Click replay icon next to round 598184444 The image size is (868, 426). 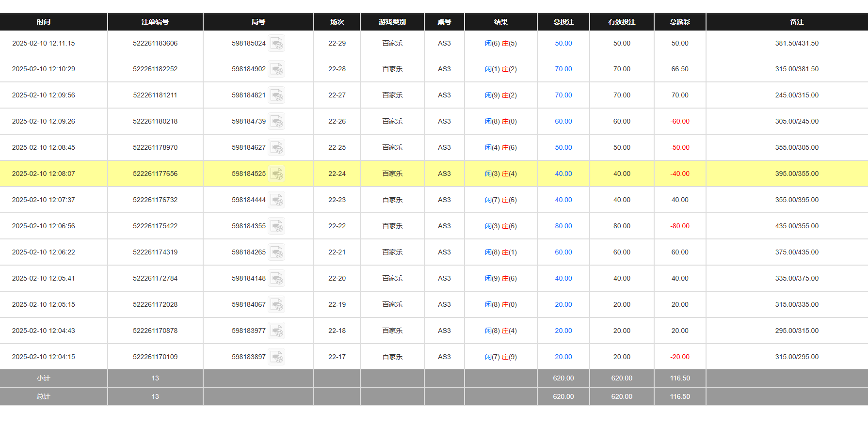click(x=276, y=200)
